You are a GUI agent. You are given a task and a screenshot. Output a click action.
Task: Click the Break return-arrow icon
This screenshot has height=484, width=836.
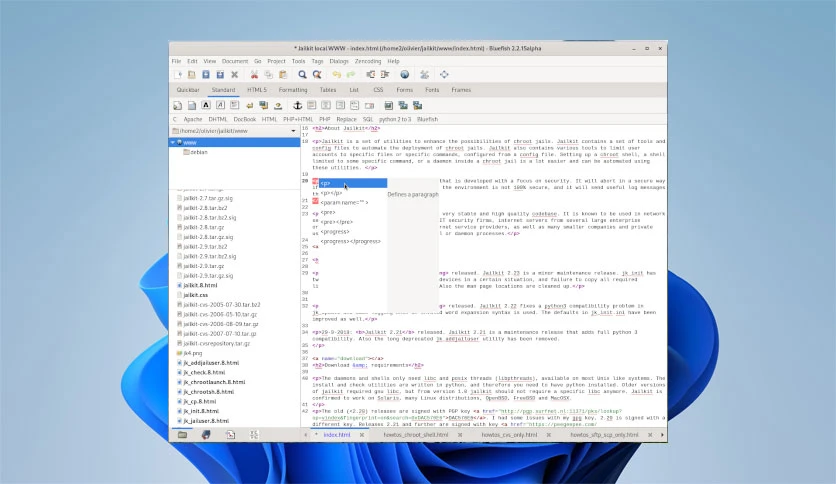pyautogui.click(x=249, y=106)
